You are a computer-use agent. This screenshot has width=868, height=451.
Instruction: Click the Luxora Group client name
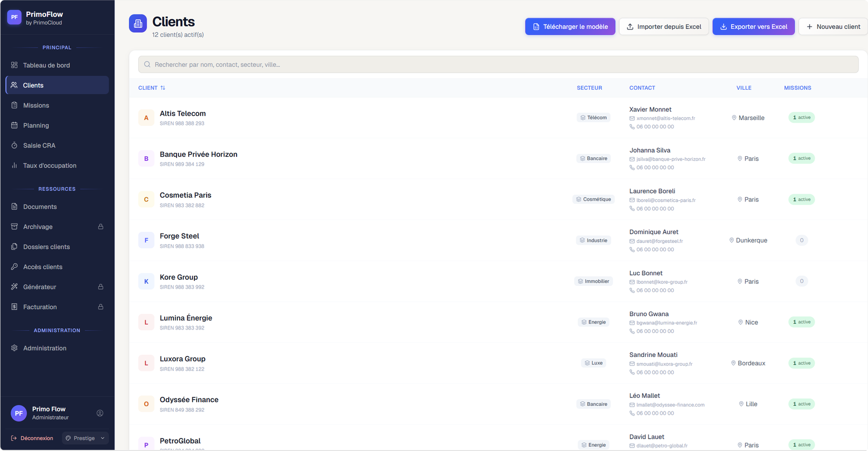tap(182, 359)
